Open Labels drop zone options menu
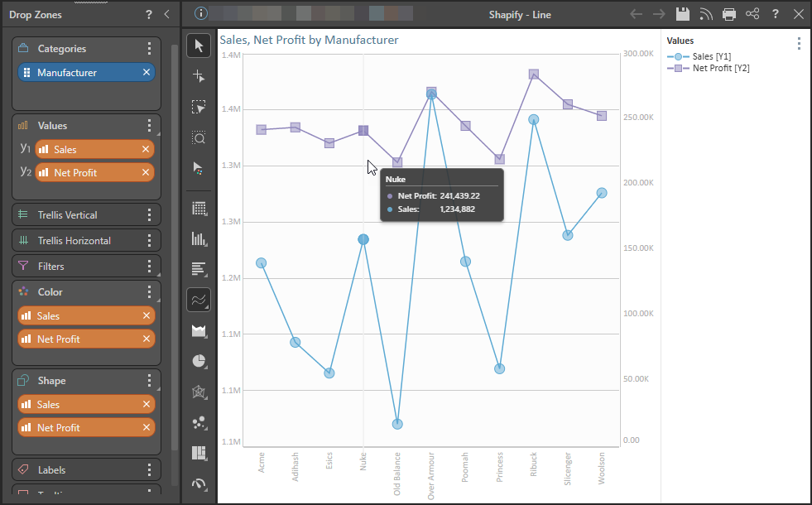The width and height of the screenshot is (812, 505). pyautogui.click(x=149, y=469)
